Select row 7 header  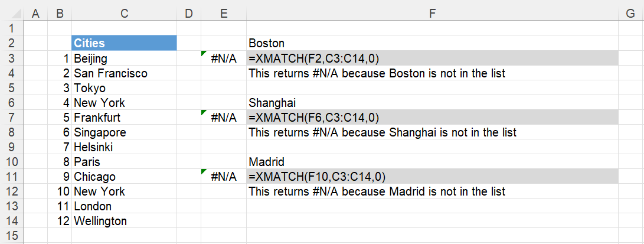tap(12, 118)
